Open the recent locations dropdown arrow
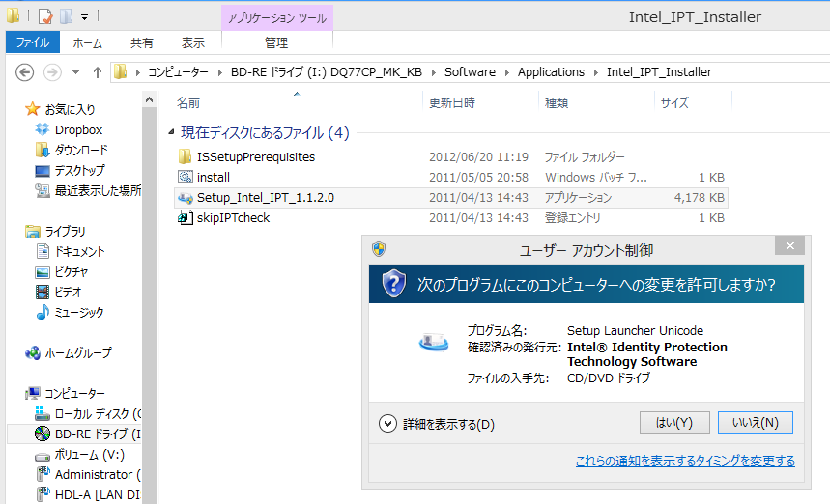830x504 pixels. click(x=75, y=72)
